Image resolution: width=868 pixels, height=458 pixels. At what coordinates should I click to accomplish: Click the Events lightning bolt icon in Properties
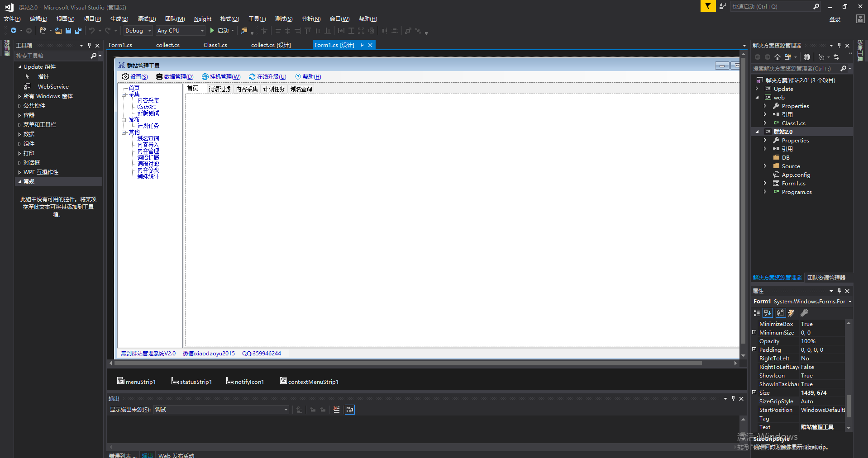coord(791,313)
